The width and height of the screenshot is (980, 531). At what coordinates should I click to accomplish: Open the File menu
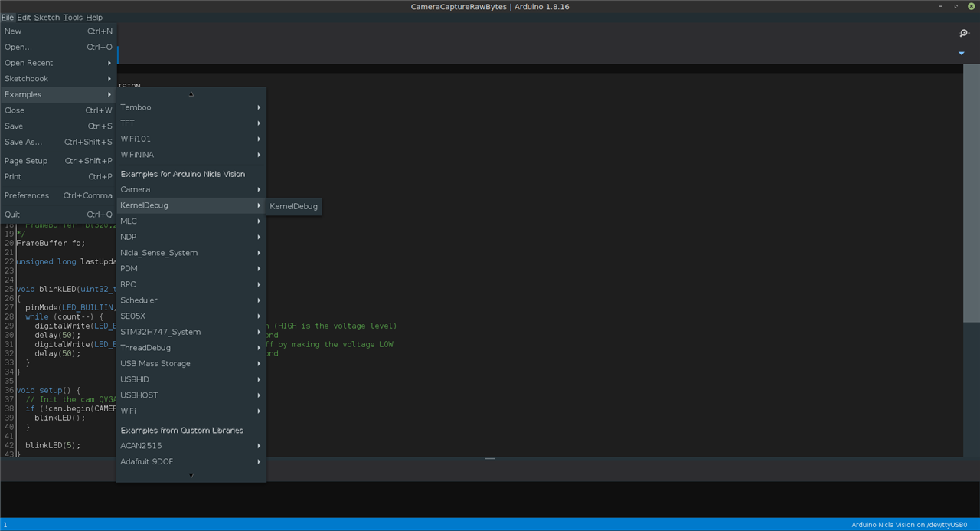tap(8, 17)
